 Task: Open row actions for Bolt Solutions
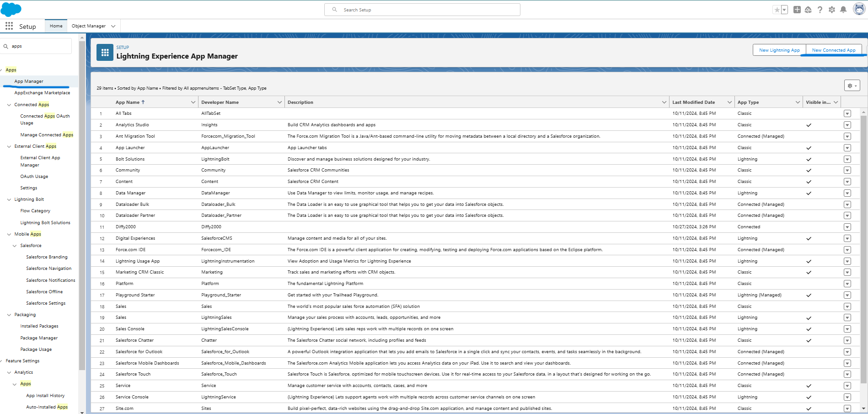point(847,159)
